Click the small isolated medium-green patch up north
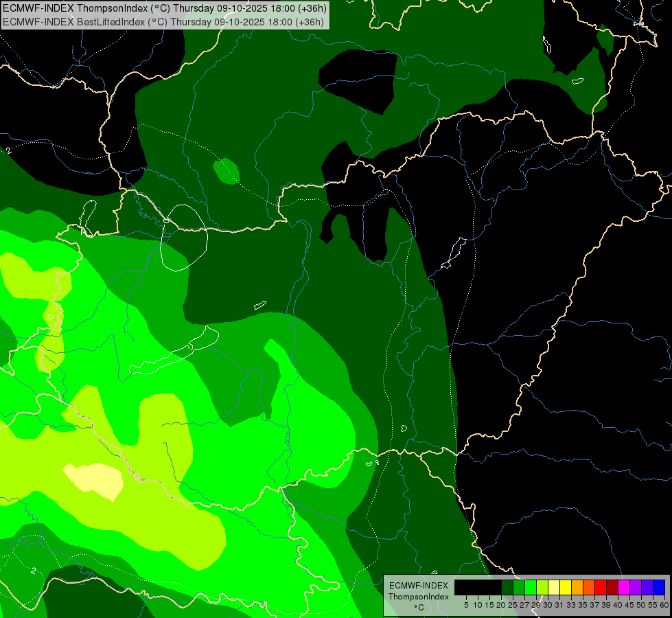The image size is (672, 618). click(x=226, y=170)
